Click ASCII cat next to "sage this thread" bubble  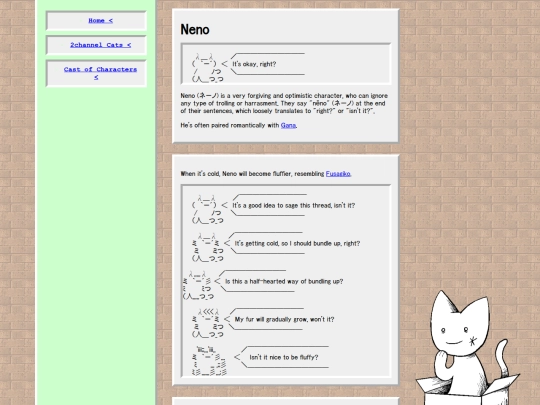[208, 209]
